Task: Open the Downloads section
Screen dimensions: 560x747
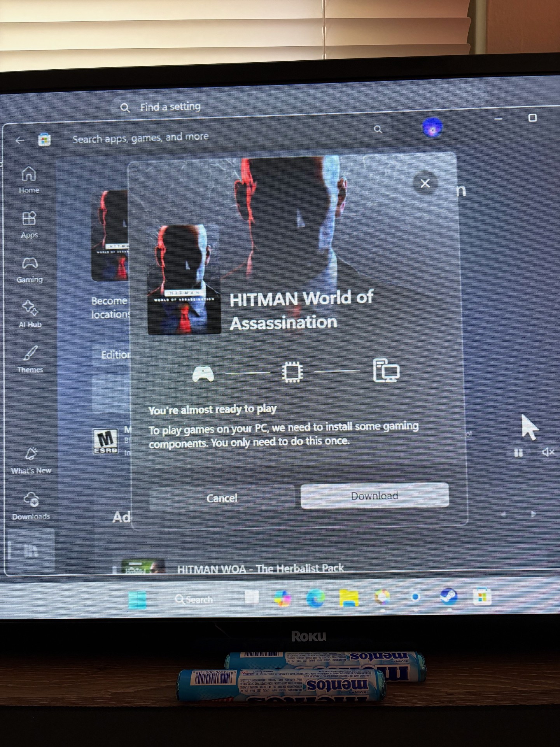Action: click(31, 506)
